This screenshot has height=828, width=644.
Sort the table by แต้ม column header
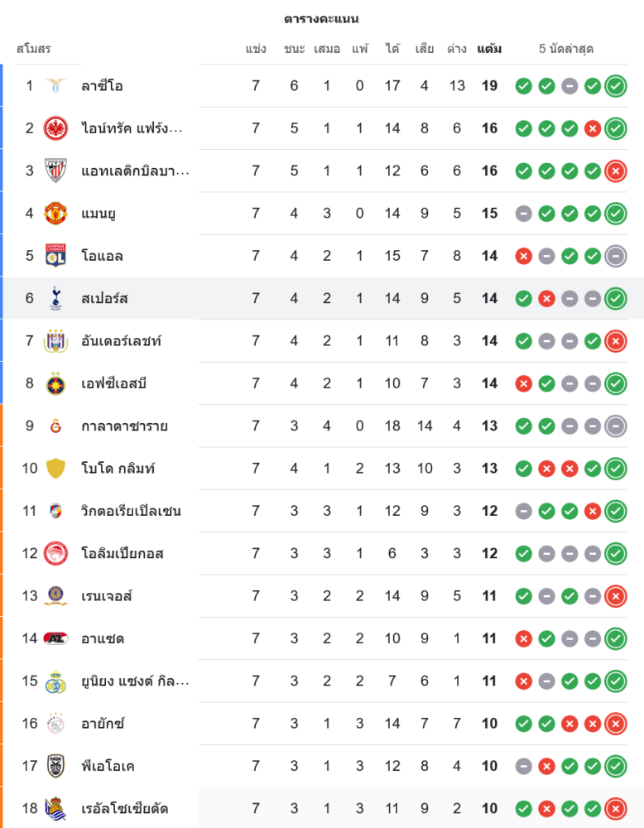(x=489, y=49)
